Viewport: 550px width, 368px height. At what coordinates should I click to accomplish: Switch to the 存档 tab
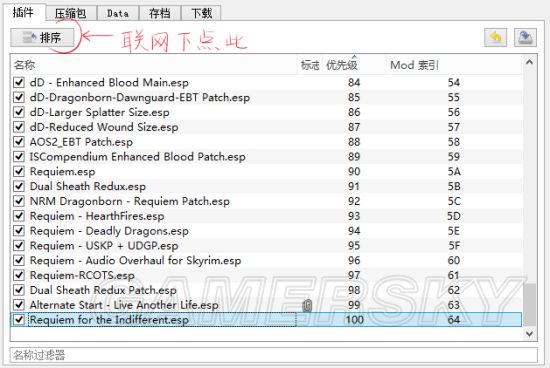pos(160,13)
